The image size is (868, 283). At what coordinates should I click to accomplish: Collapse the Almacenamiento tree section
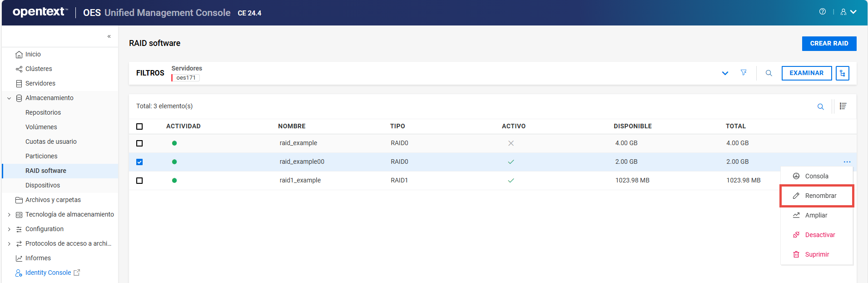(9, 98)
